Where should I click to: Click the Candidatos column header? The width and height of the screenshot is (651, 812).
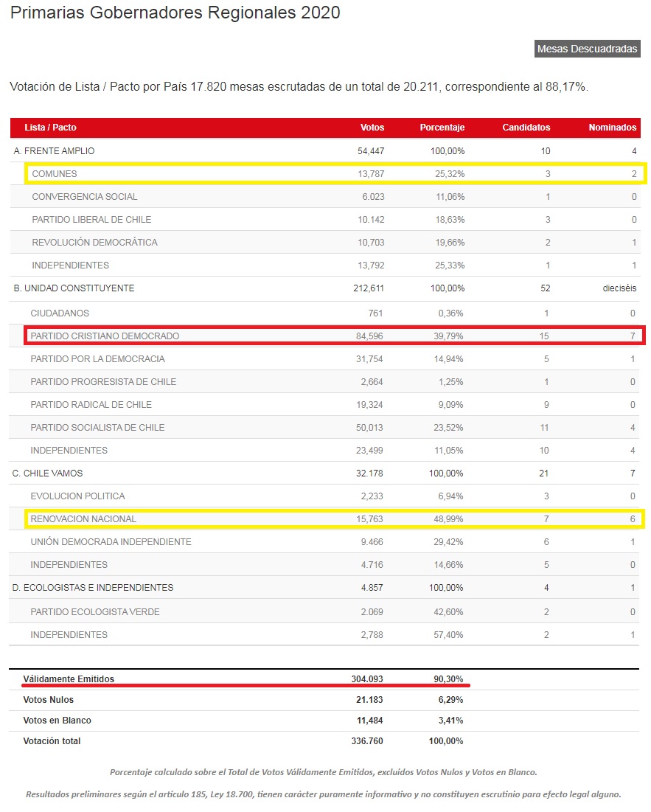point(526,128)
